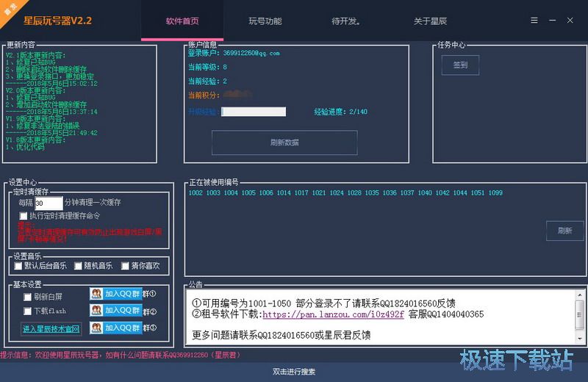Click the 进入星辰技术官网 link

[51, 329]
